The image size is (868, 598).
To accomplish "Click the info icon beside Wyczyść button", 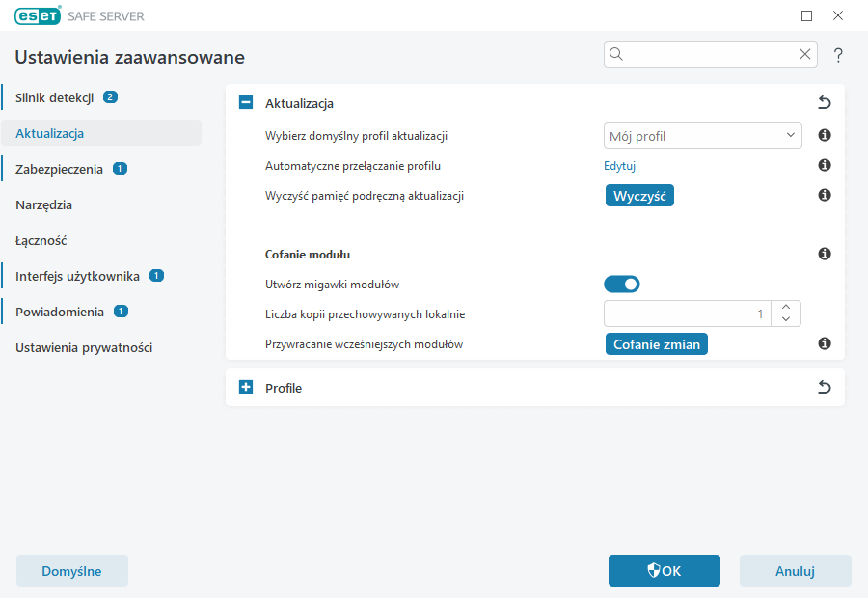I will (x=825, y=195).
